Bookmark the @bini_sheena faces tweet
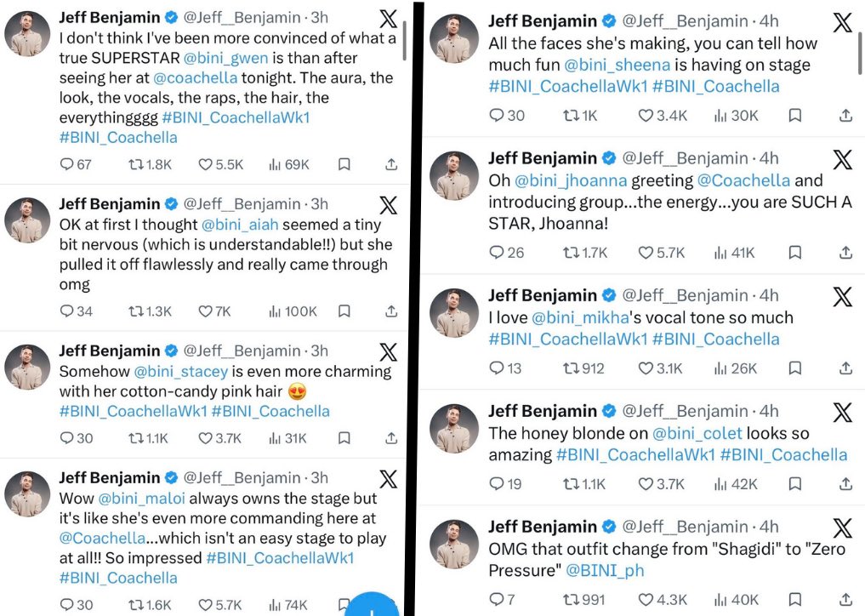Image resolution: width=865 pixels, height=616 pixels. [x=794, y=115]
